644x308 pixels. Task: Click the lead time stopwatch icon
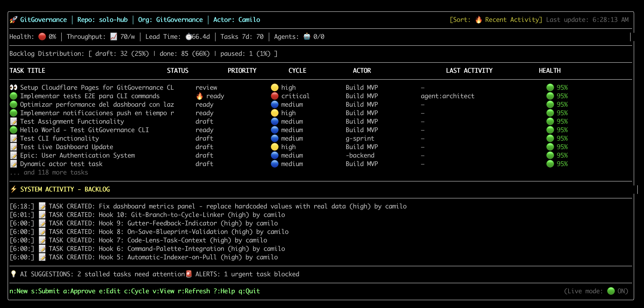coord(189,37)
